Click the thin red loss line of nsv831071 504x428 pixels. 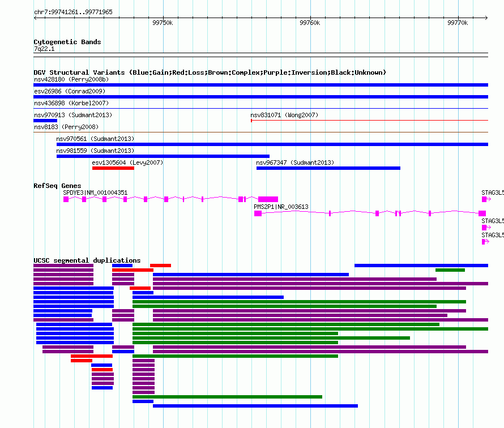370,121
